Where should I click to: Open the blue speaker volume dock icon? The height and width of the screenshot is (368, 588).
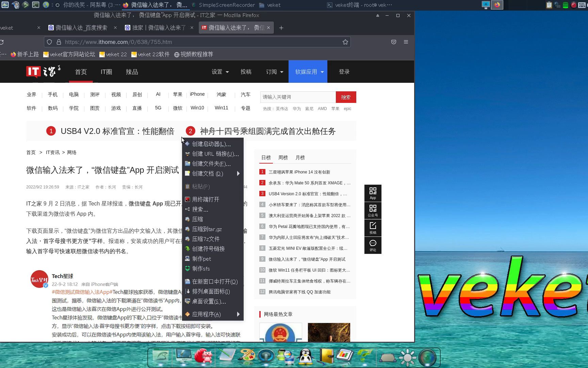pos(266,357)
